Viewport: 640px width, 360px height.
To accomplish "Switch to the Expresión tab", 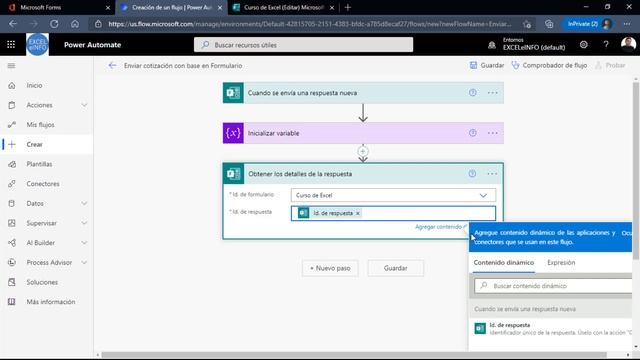I will pos(561,262).
